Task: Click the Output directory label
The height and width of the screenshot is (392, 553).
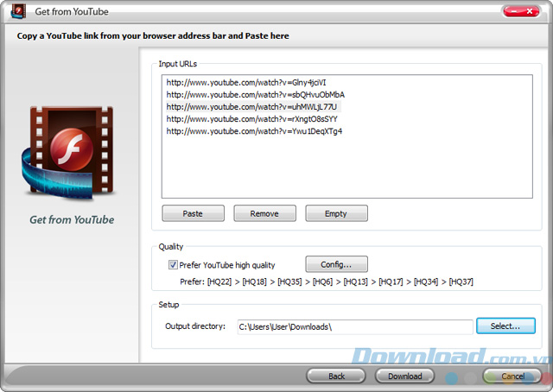Action: 195,326
